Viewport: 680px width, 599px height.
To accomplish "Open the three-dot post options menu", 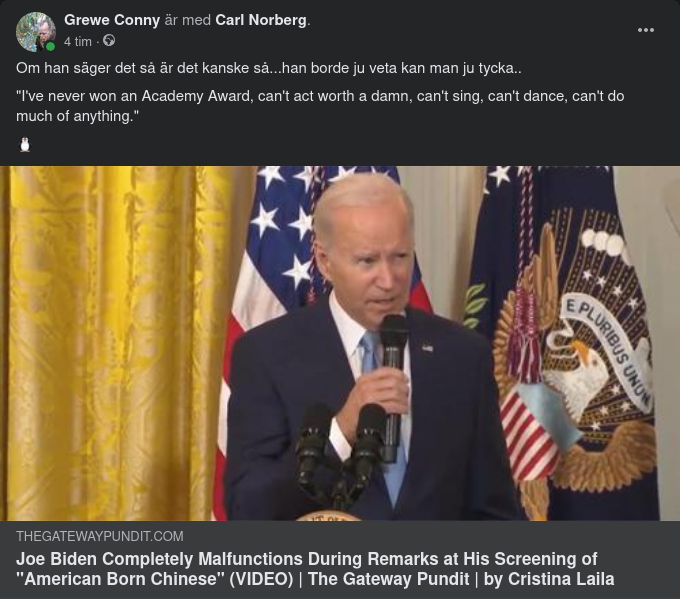I will [646, 30].
